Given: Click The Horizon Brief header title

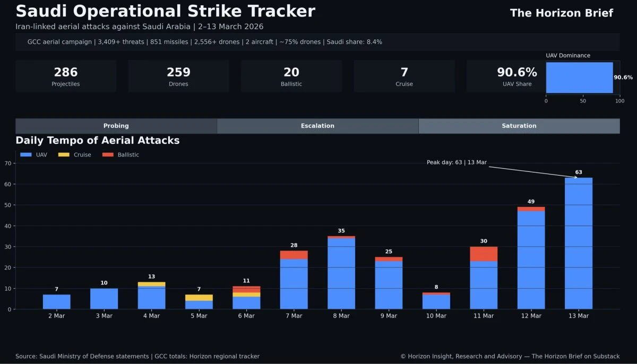Looking at the screenshot, I should point(561,13).
